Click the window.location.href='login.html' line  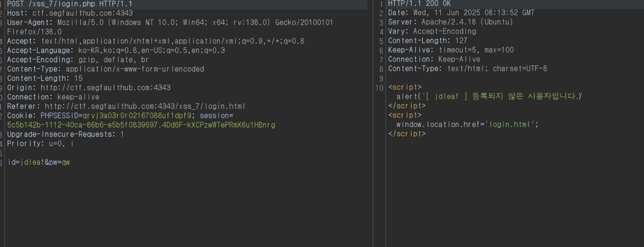(467, 124)
